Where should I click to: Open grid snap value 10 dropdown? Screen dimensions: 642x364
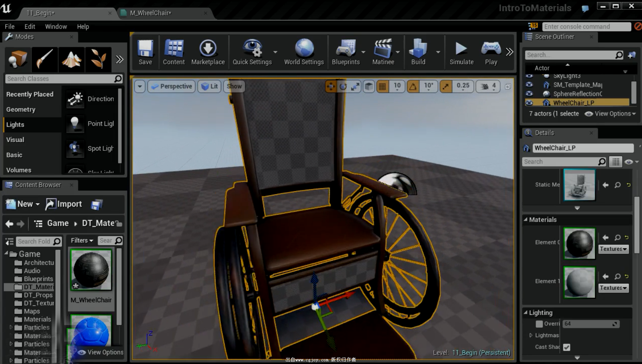[397, 87]
